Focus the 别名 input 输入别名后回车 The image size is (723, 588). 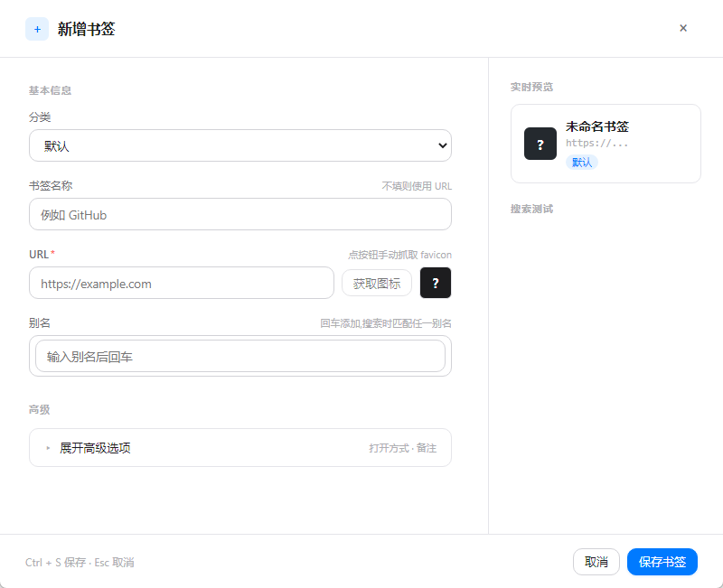239,356
